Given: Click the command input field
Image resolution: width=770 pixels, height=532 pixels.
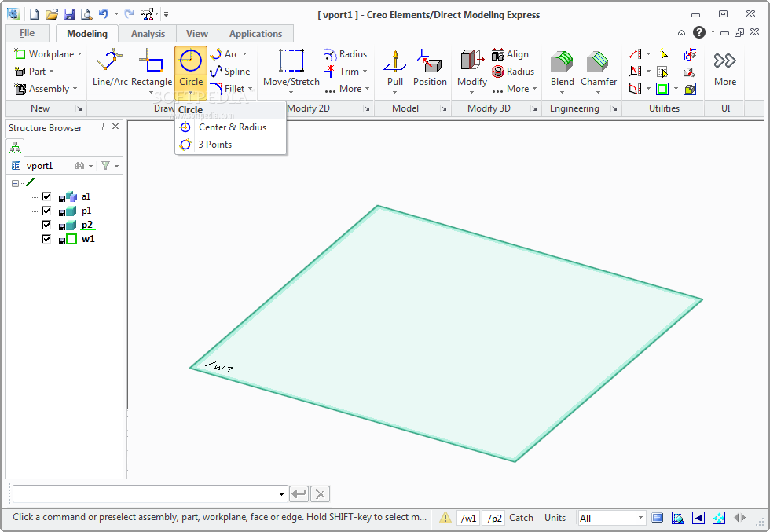Looking at the screenshot, I should coord(145,493).
